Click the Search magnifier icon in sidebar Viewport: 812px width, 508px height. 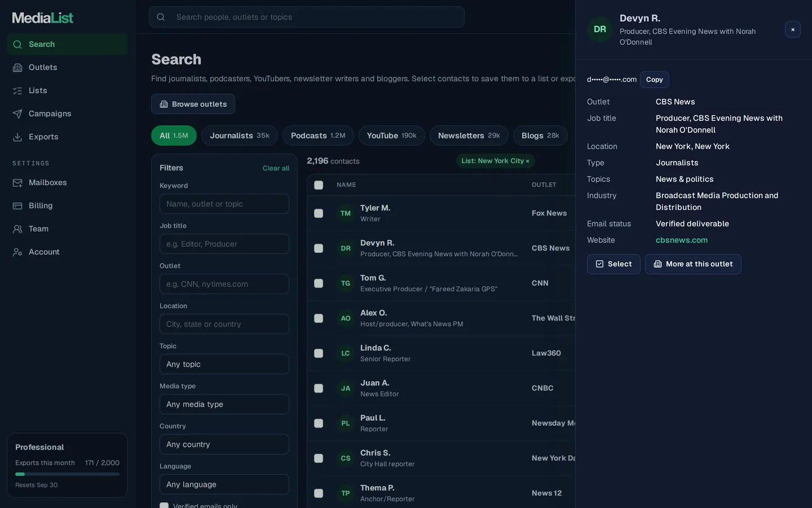[x=17, y=45]
